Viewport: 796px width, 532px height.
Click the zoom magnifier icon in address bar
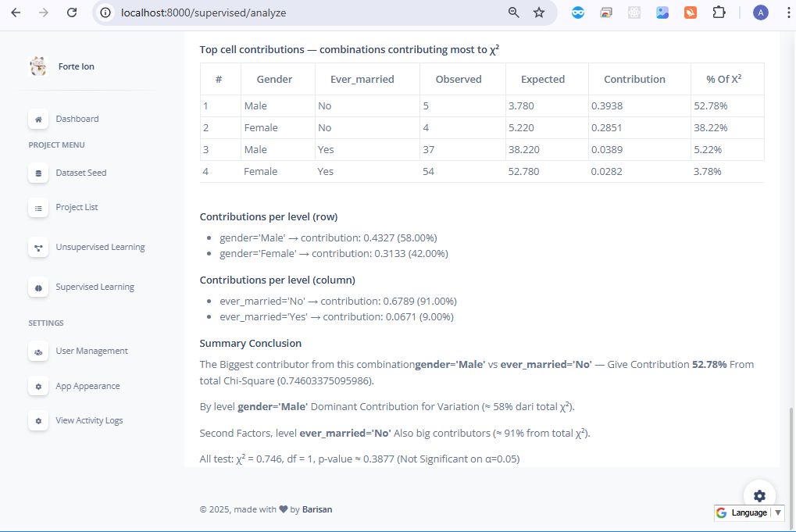pyautogui.click(x=513, y=12)
